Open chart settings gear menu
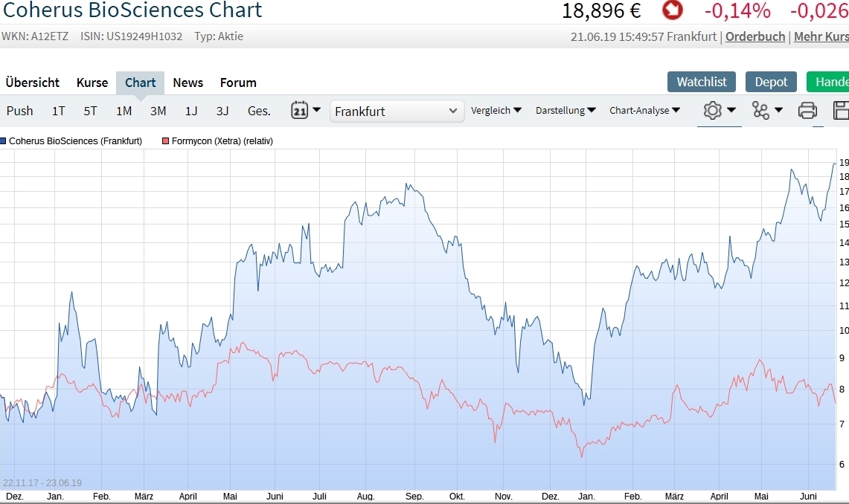 [719, 111]
